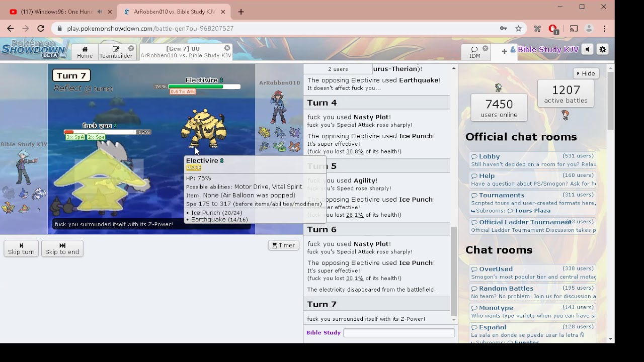Open the 2 users list

pos(338,69)
